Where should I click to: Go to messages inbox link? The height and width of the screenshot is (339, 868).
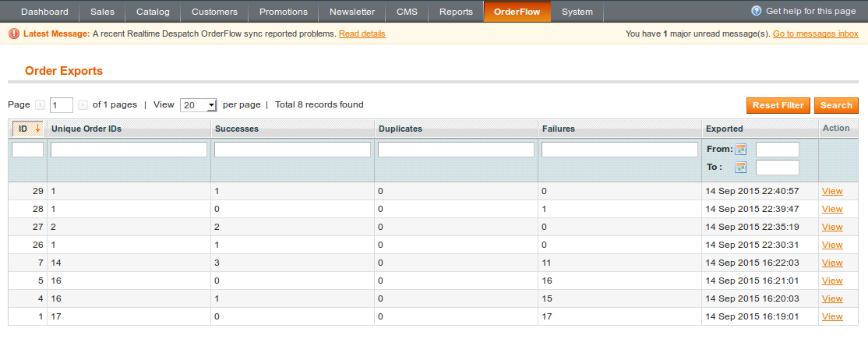point(816,34)
